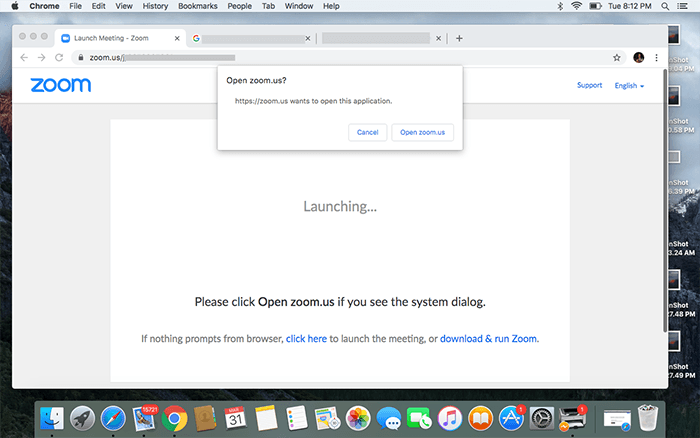The height and width of the screenshot is (438, 700).
Task: Click the Wi-Fi status icon
Action: click(576, 6)
